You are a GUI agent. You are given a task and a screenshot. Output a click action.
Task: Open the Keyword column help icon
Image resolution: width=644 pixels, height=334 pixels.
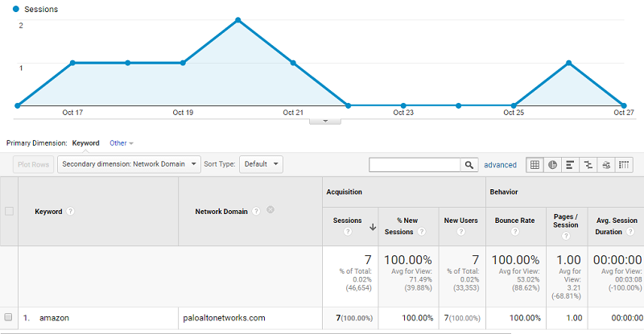(71, 212)
